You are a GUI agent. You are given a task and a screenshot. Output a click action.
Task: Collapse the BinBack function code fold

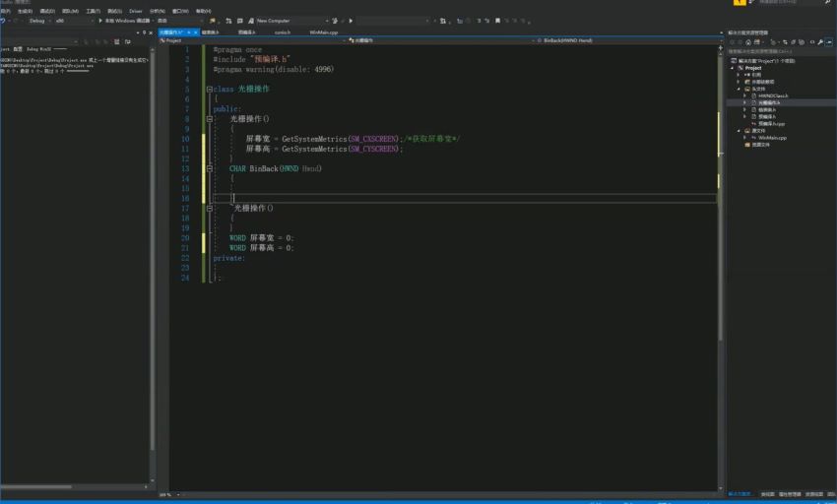click(x=209, y=168)
